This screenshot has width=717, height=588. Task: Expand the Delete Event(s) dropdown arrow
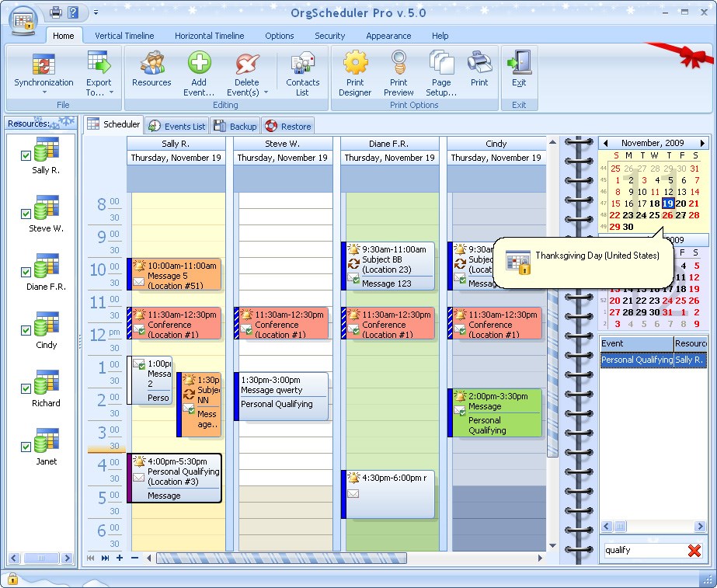coord(266,92)
